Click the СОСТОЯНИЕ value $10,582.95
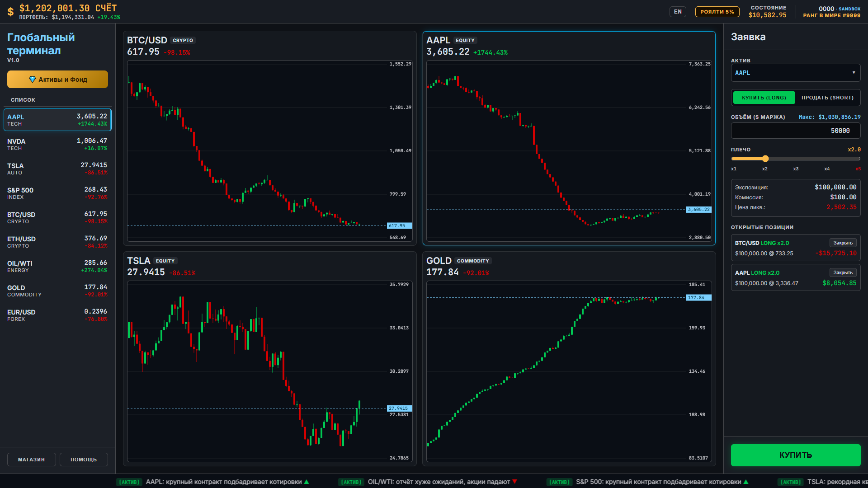 (767, 15)
